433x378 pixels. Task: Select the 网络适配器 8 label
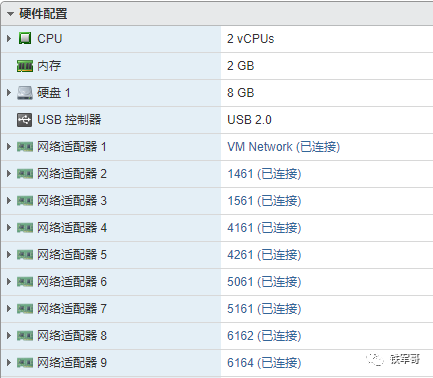[x=72, y=336]
